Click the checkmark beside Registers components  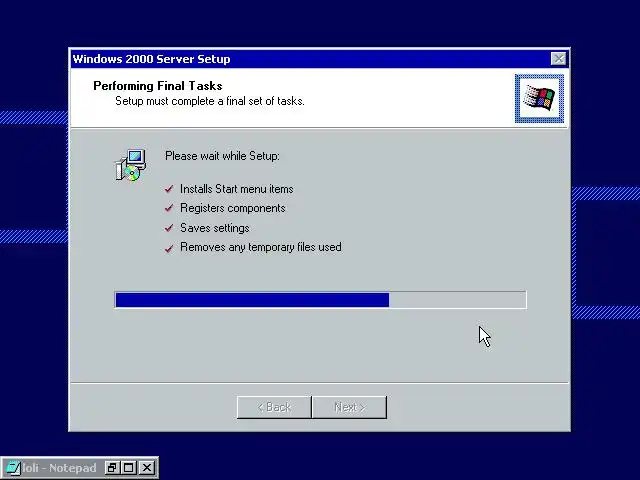(x=169, y=208)
